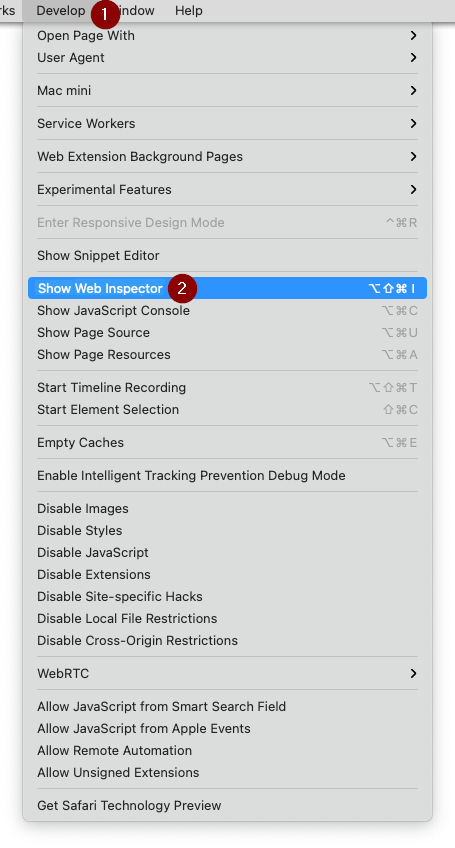455x848 pixels.
Task: Toggle Disable Images option
Action: point(227,509)
